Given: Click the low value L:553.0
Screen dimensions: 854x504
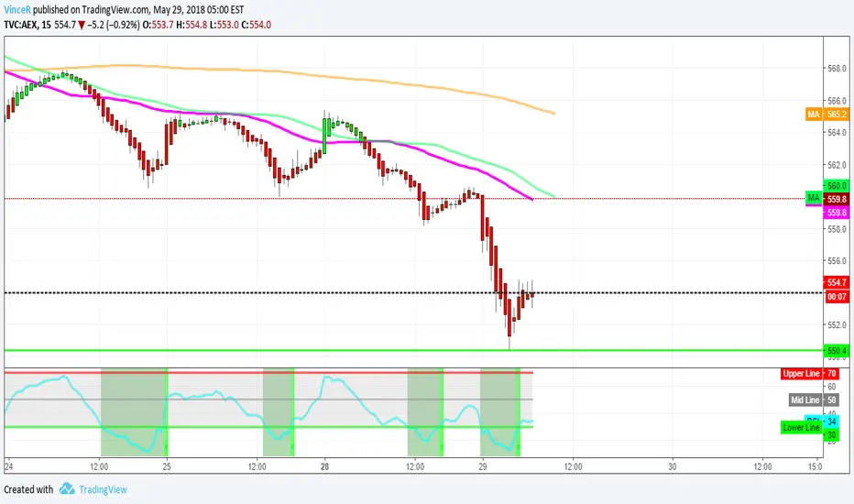Looking at the screenshot, I should point(224,25).
